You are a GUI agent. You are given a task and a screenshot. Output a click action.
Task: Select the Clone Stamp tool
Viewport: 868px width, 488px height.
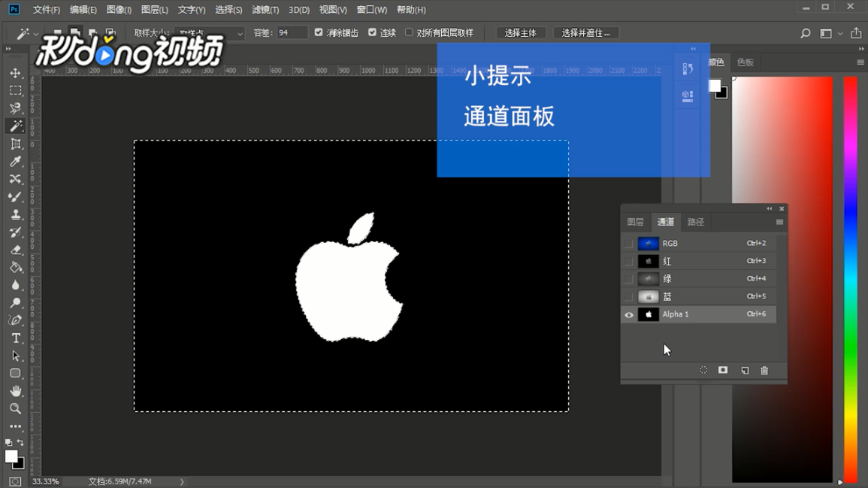16,214
